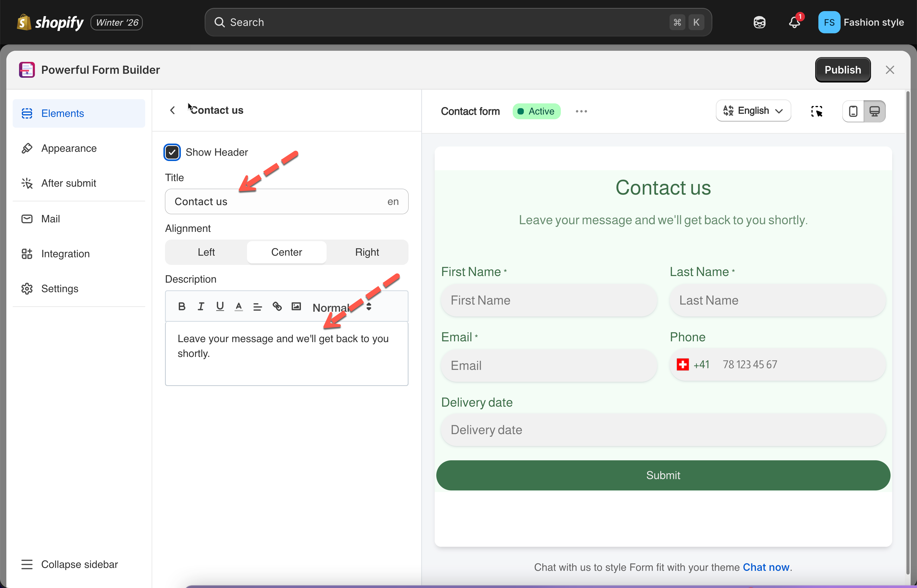This screenshot has width=917, height=588.
Task: Open the text color picker icon
Action: (x=239, y=306)
